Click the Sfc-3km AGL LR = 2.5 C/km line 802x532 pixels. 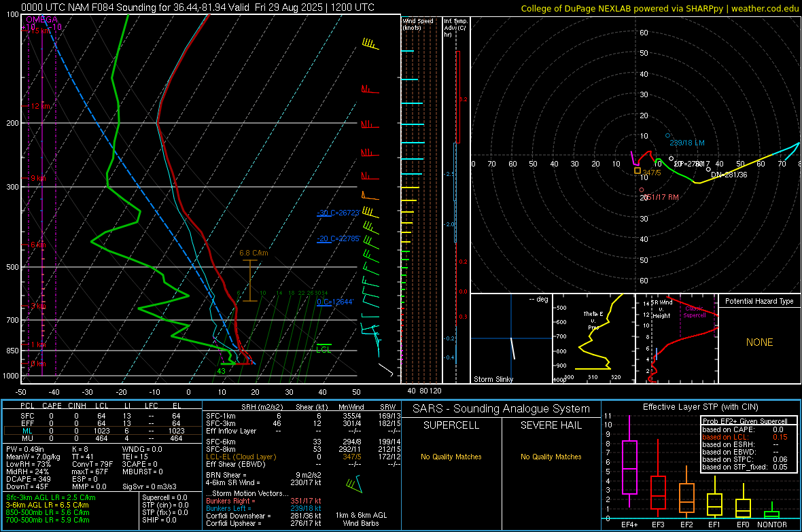[x=51, y=498]
